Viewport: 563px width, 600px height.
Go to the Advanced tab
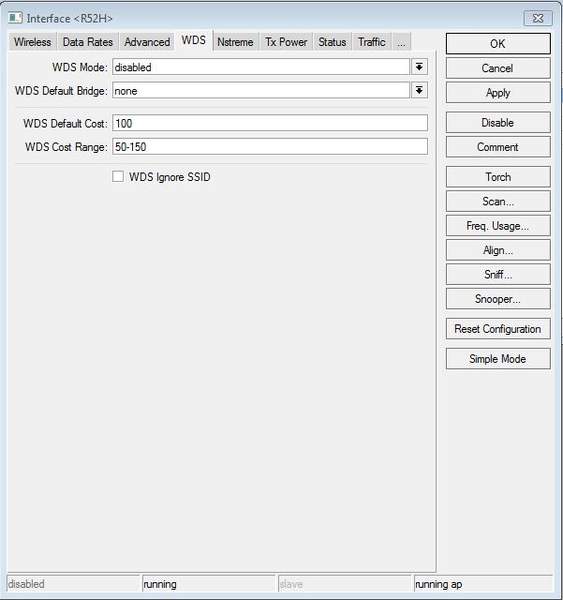click(x=147, y=42)
